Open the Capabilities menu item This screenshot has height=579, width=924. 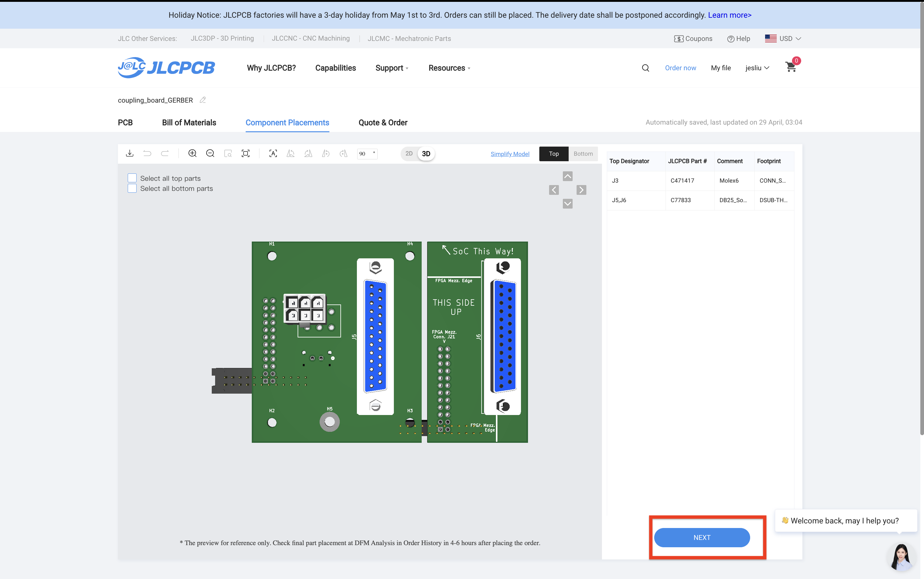tap(335, 68)
